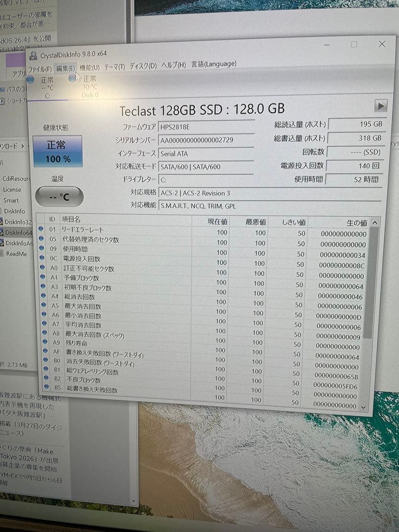Click the status dot of row B1 総ウェアレベリング回数
The image size is (399, 532).
pos(46,368)
